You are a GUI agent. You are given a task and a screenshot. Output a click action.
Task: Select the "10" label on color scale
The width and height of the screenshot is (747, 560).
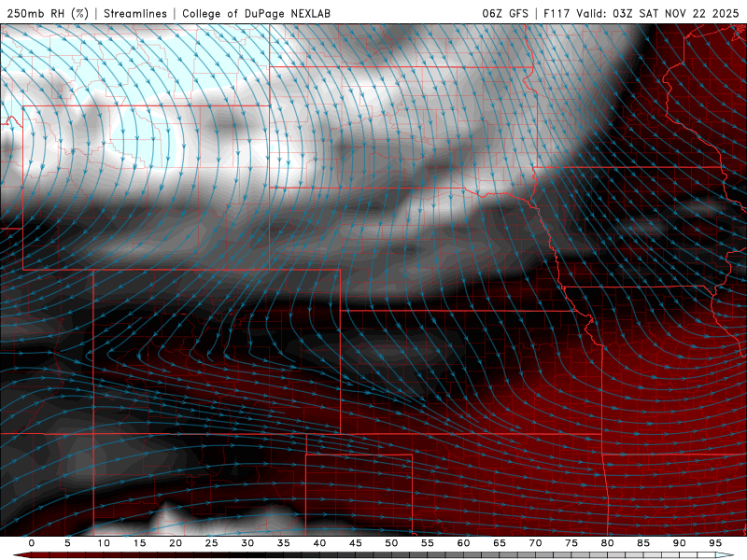coord(104,543)
